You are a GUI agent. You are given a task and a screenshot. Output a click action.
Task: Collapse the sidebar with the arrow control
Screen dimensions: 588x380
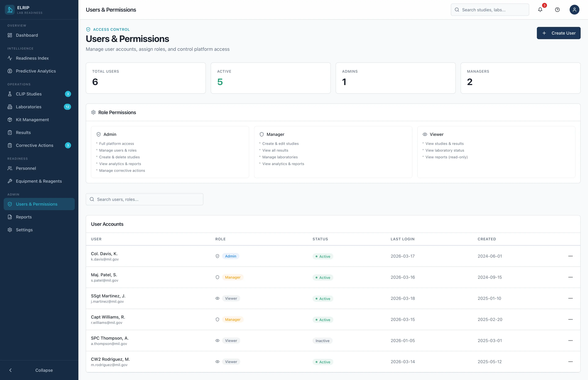tap(10, 370)
